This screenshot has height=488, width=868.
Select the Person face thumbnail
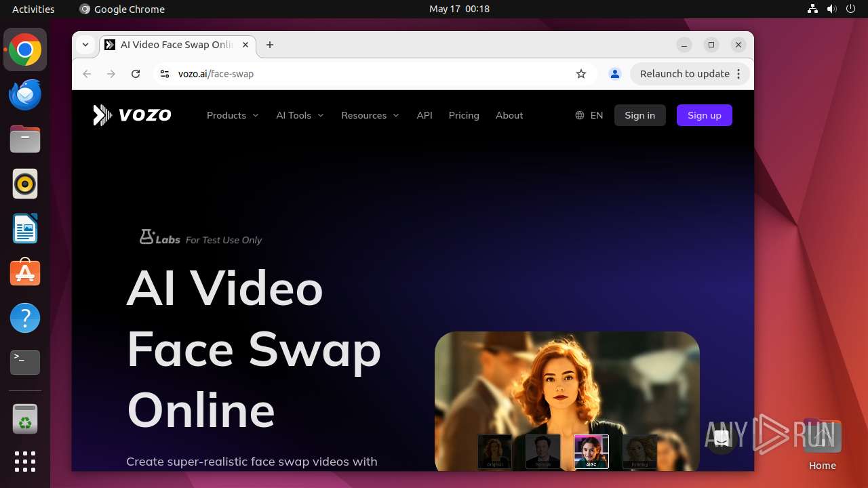[543, 452]
